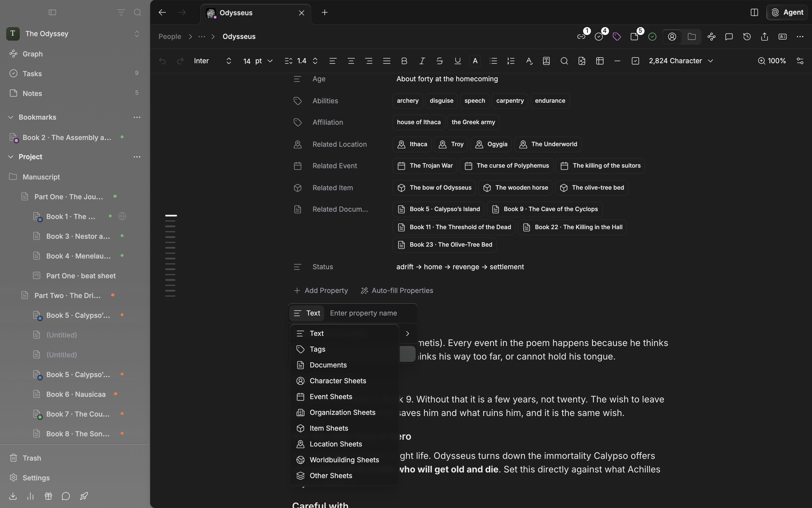The width and height of the screenshot is (812, 508).
Task: Toggle split view layout icon
Action: [754, 12]
